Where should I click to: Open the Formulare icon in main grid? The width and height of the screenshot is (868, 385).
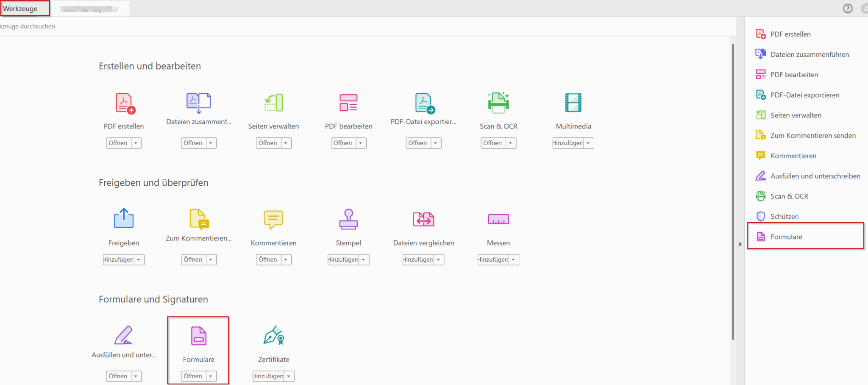coord(199,336)
